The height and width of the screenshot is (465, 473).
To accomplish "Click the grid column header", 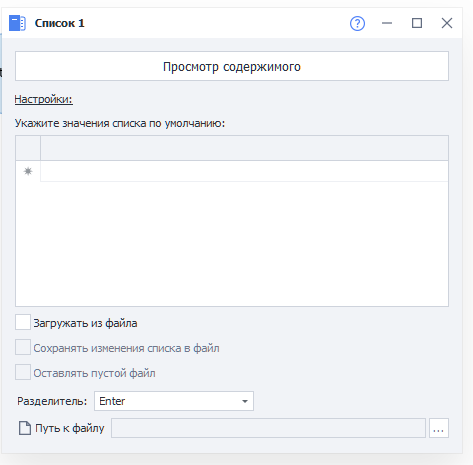I will (244, 148).
